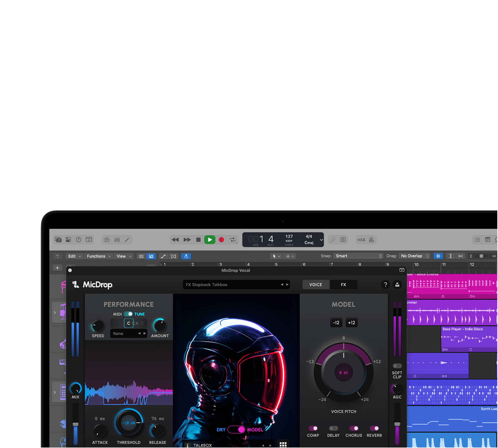The width and height of the screenshot is (498, 448).
Task: Open the Snap Smart dropdown
Action: [358, 256]
